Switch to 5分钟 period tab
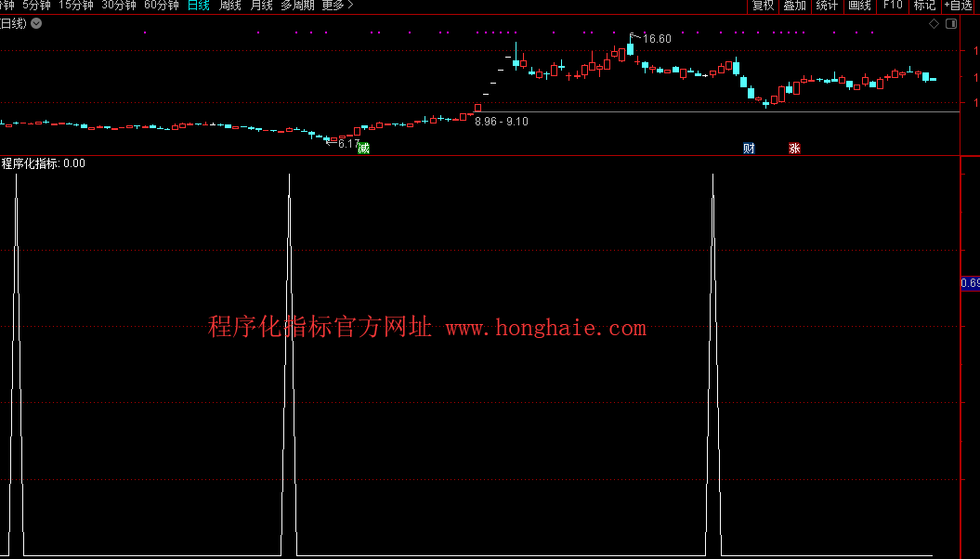 [x=36, y=6]
